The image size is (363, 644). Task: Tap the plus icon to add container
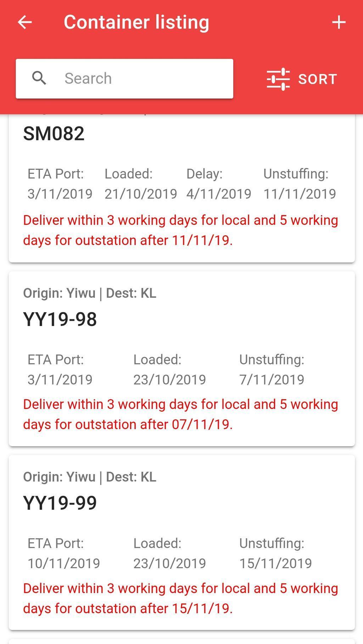tap(339, 22)
